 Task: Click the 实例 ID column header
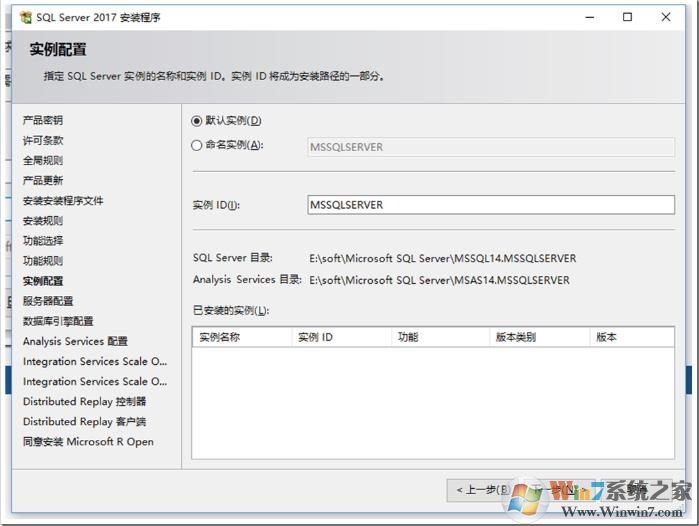pyautogui.click(x=341, y=337)
